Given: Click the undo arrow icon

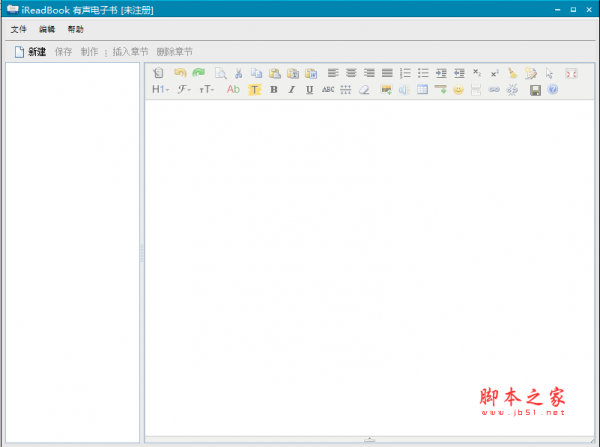Looking at the screenshot, I should [180, 73].
